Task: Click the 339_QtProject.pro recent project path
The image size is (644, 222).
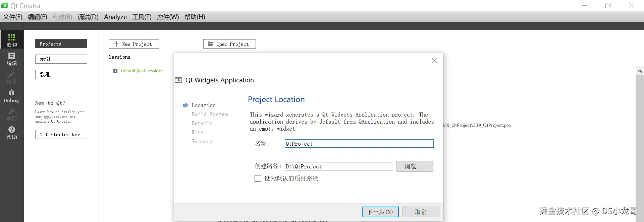Action: [x=477, y=125]
